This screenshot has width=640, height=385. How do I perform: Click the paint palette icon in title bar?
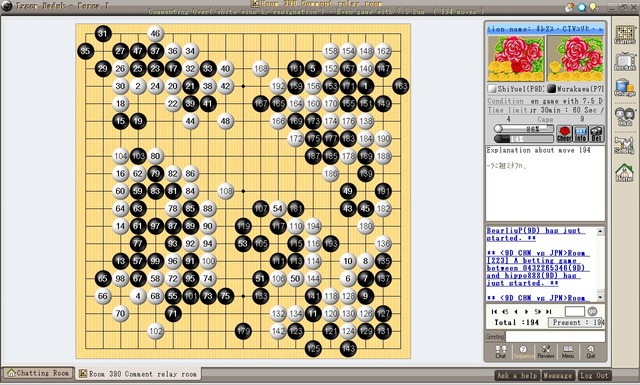click(x=570, y=7)
